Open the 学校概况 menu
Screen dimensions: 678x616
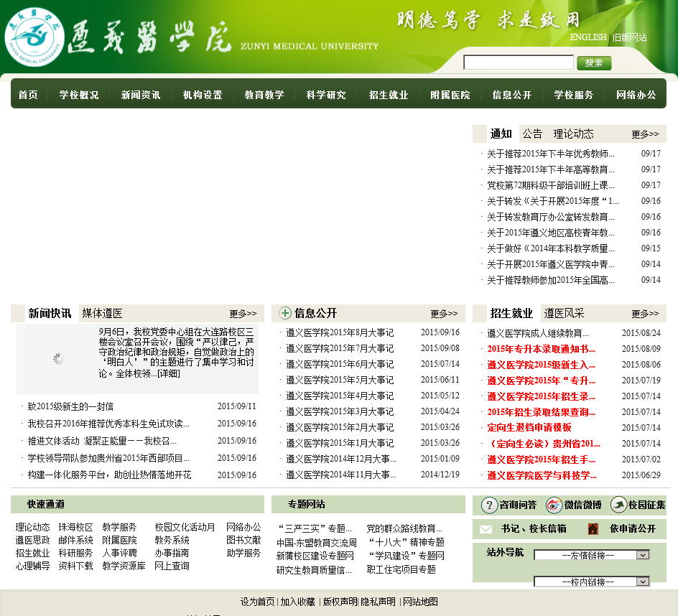click(79, 95)
